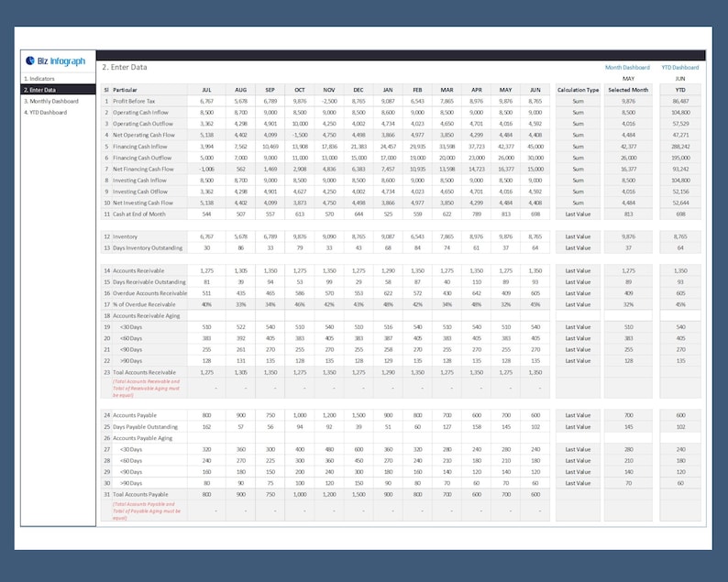Click the YTD Financing Cash Inflow value 288,242
Screen dimensions: 728x582
[680, 147]
